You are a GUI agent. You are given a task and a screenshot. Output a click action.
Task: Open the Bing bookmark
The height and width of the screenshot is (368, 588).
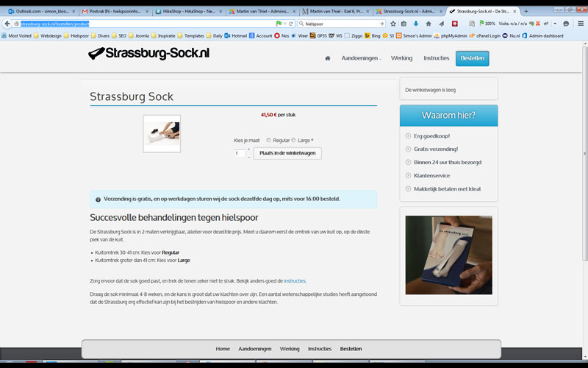coord(373,35)
